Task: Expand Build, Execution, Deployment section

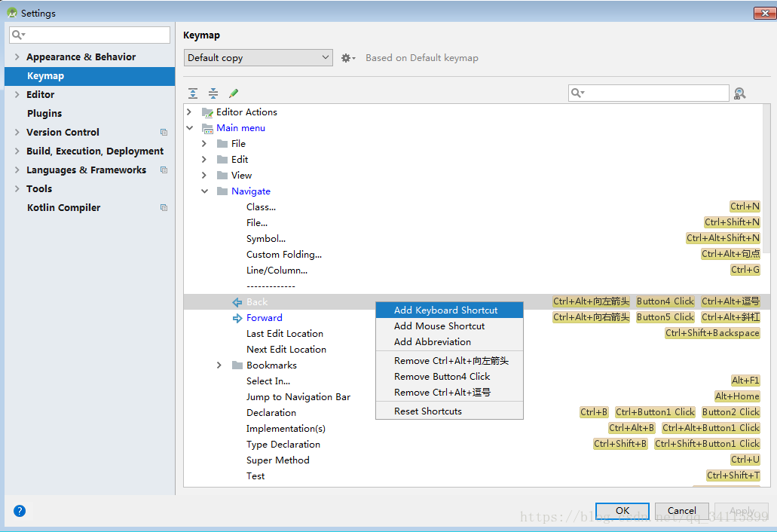Action: point(17,151)
